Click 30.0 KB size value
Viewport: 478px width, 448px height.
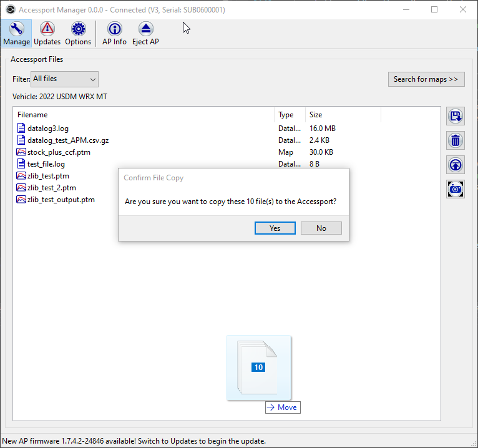click(x=321, y=152)
